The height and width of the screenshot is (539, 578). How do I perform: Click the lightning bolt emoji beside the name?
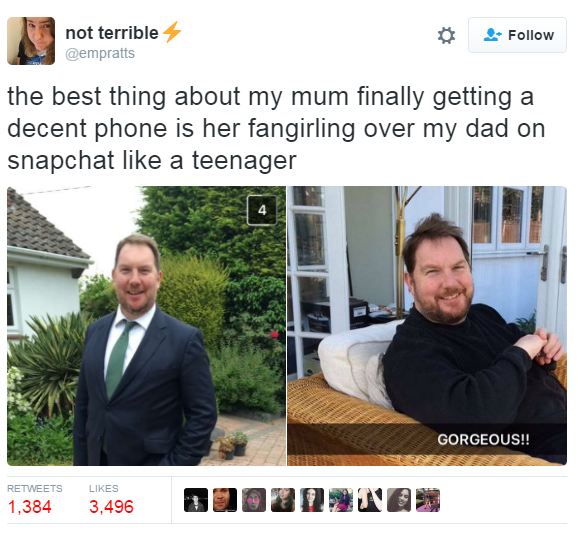coord(172,32)
